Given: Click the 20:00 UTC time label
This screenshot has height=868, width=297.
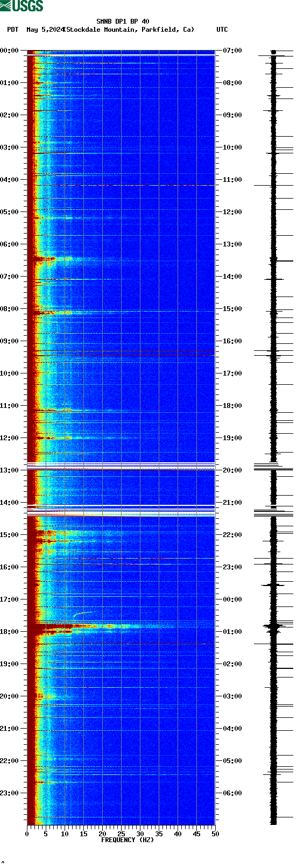Looking at the screenshot, I should click(x=232, y=470).
